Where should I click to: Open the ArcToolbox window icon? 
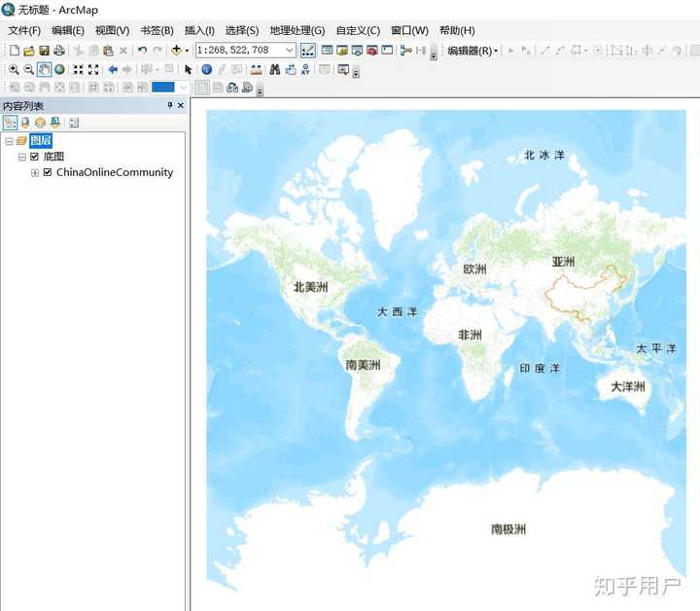372,51
